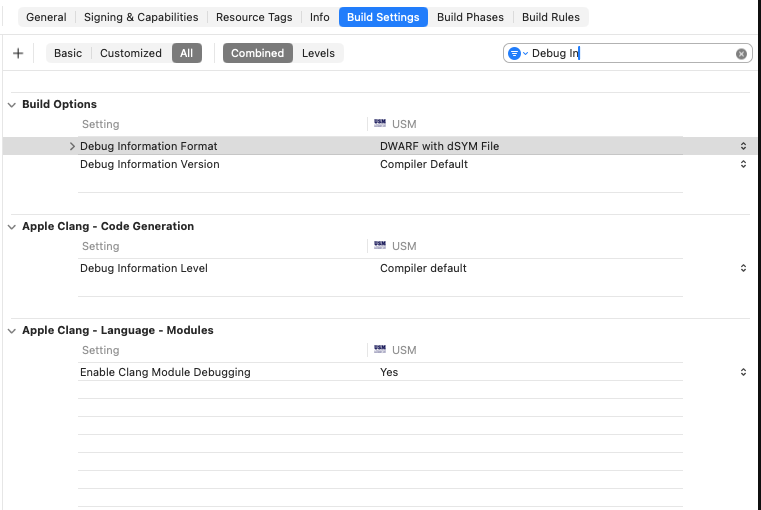Click the search filter icon in search field
The image size is (761, 510).
(515, 54)
